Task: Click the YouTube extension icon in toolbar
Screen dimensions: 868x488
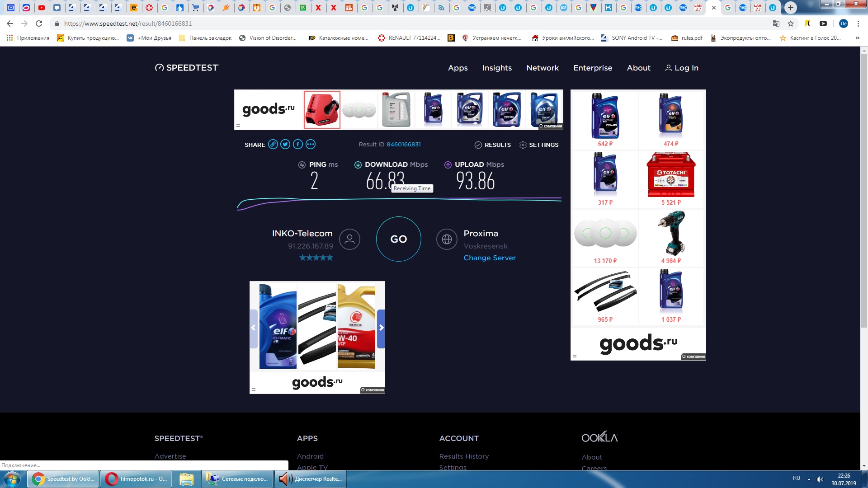Action: [x=823, y=23]
